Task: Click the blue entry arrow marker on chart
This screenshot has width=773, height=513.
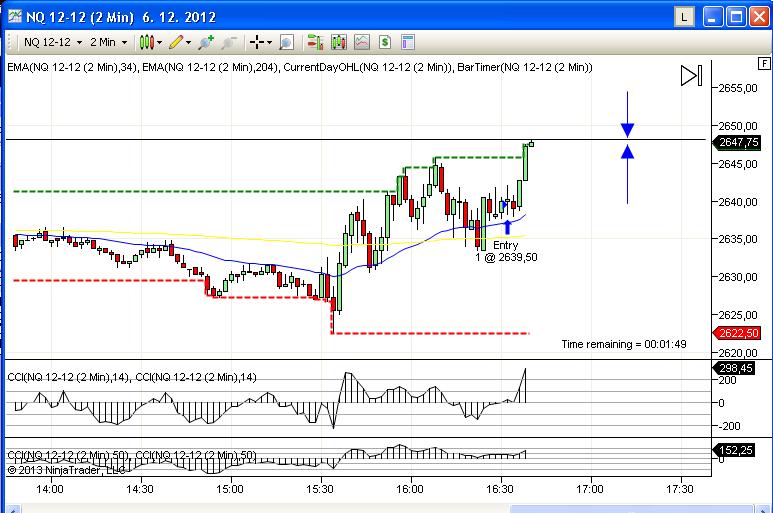Action: point(507,227)
